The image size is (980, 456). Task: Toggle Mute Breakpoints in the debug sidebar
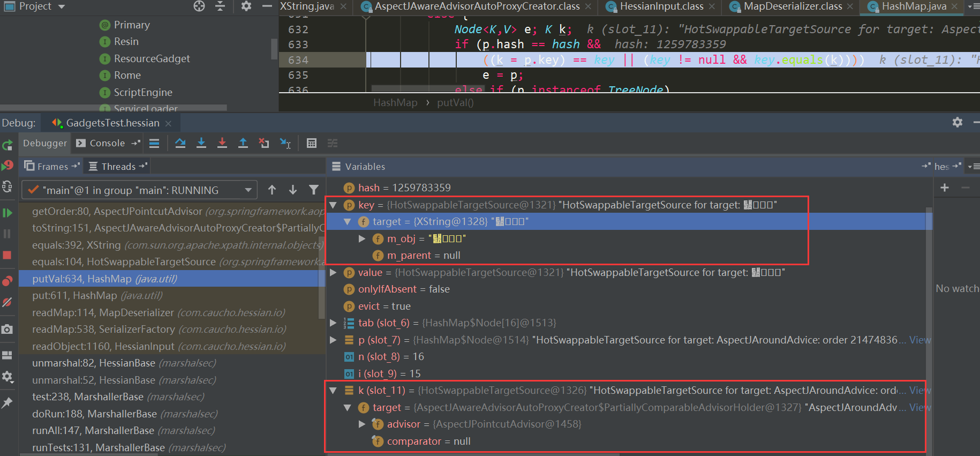click(x=7, y=302)
